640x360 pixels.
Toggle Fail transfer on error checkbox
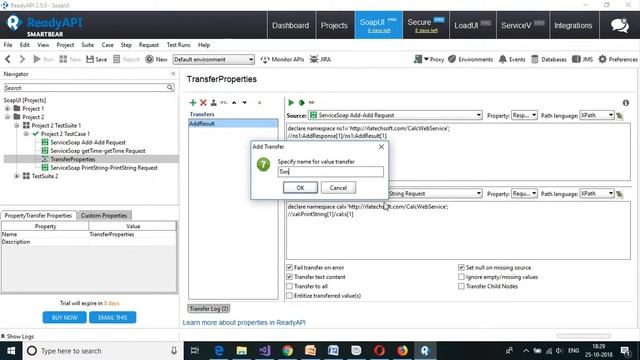[x=289, y=267]
